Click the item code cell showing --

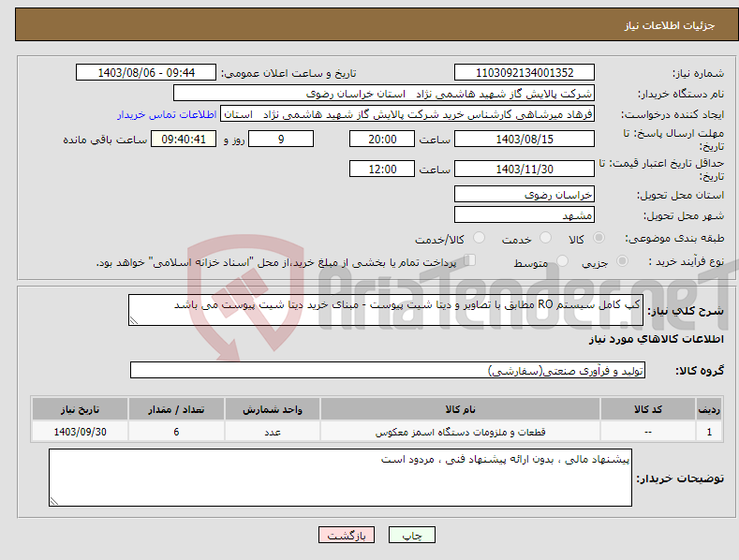[x=648, y=432]
